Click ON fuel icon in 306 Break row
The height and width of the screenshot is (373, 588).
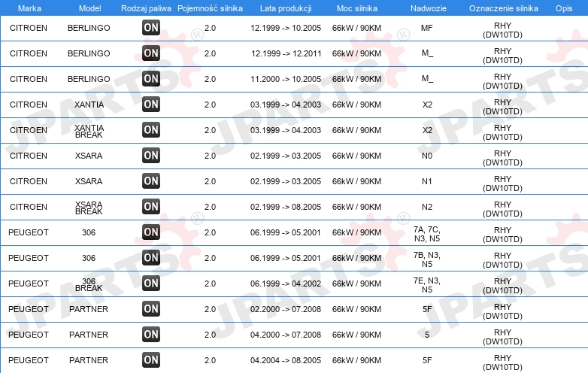pos(151,284)
